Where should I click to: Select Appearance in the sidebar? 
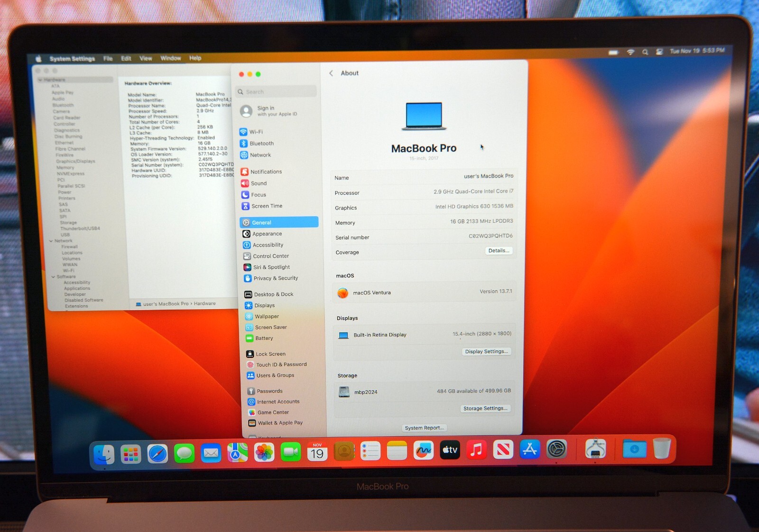262,234
